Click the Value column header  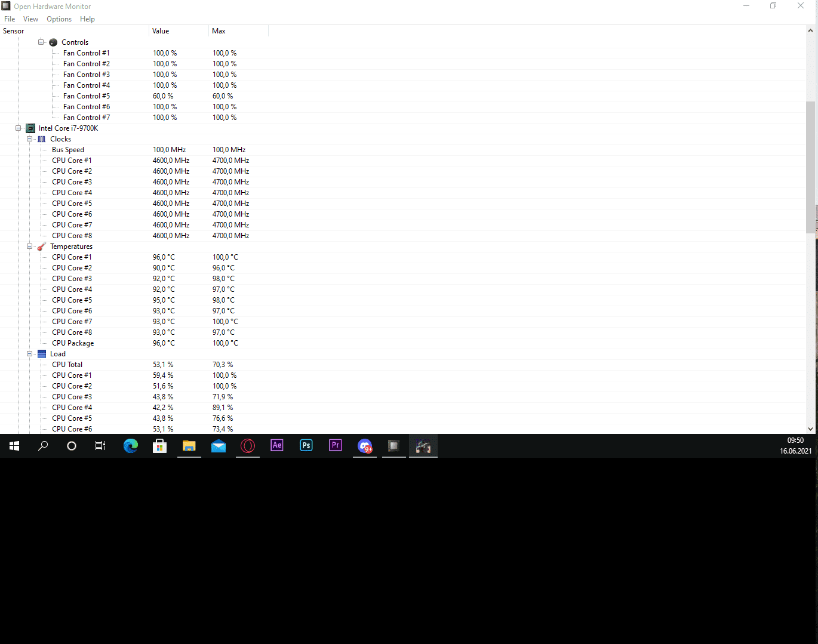point(179,31)
